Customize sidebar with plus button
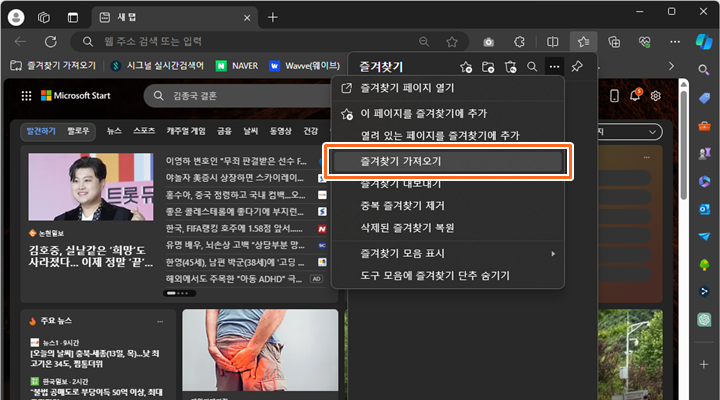This screenshot has width=720, height=400. (x=704, y=365)
